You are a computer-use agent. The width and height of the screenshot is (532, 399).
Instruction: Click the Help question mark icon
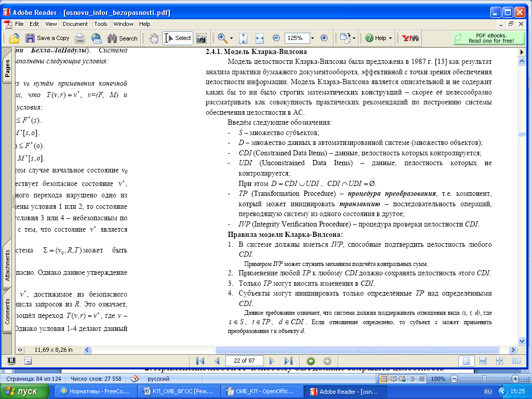click(x=369, y=38)
